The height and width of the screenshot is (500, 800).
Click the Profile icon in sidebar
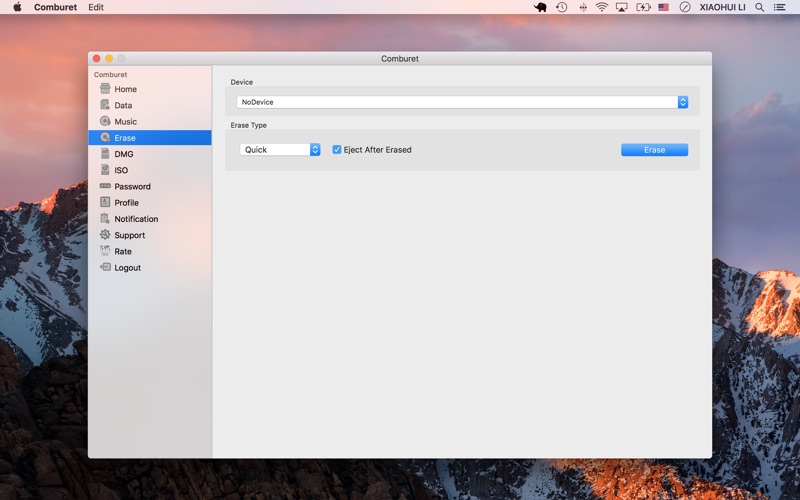coord(105,202)
